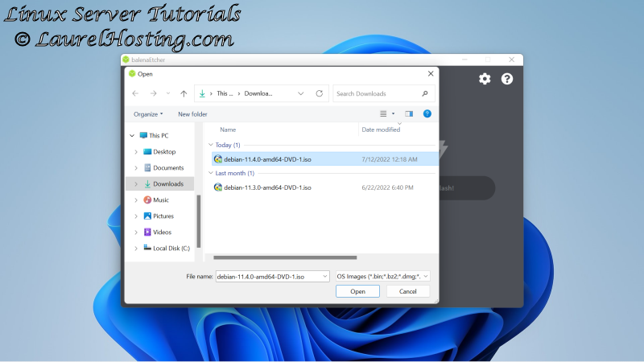Click the debian-11.3.0 ISO file icon
Viewport: 644px width, 362px height.
click(x=218, y=187)
